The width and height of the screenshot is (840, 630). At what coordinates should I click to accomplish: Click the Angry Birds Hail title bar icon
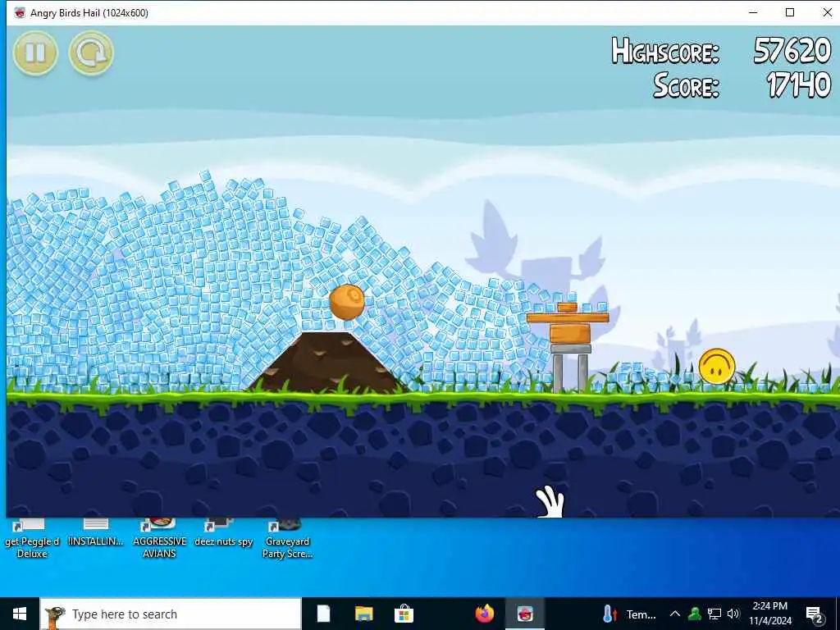tap(20, 13)
